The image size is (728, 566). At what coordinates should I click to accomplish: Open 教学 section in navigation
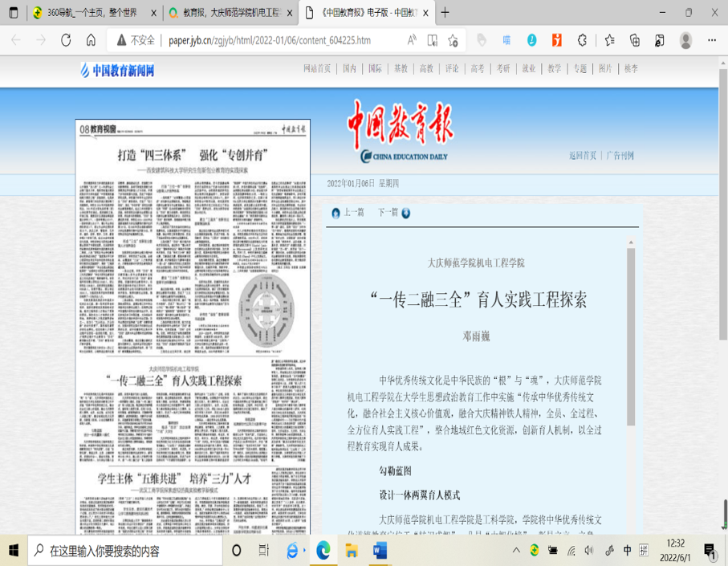[555, 69]
